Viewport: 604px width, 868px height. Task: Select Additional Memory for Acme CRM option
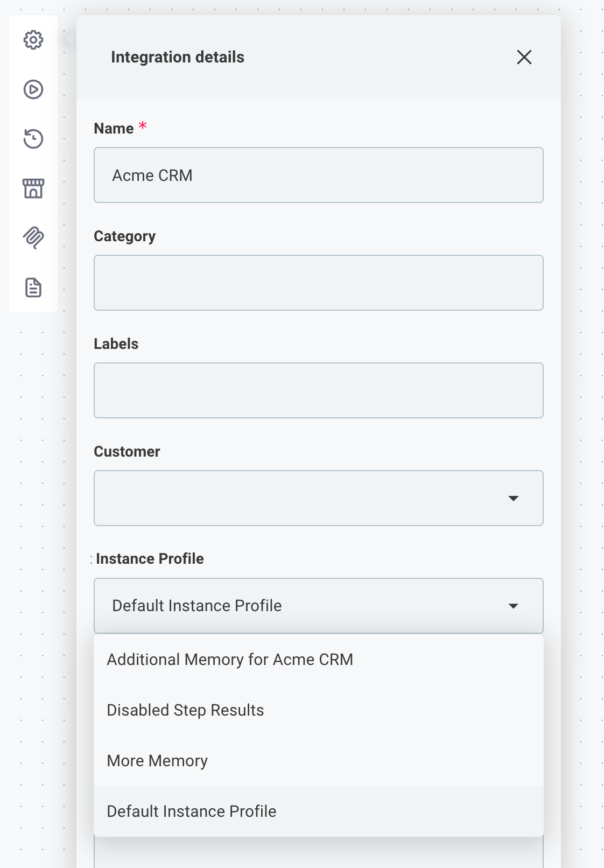point(319,660)
